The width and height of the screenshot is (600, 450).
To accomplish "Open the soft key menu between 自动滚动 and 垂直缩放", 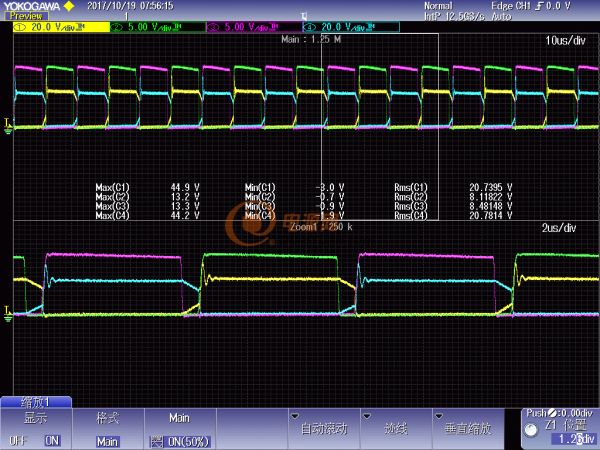I will [x=396, y=428].
